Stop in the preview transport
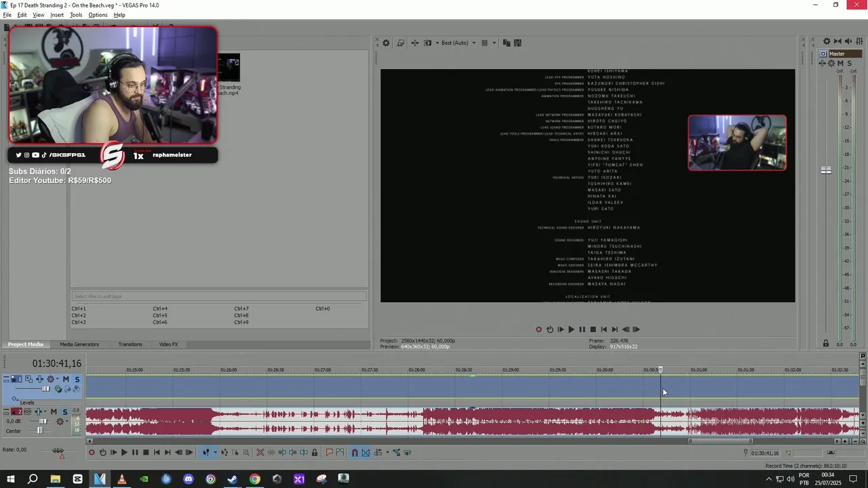Viewport: 868px width, 488px height. (x=593, y=329)
